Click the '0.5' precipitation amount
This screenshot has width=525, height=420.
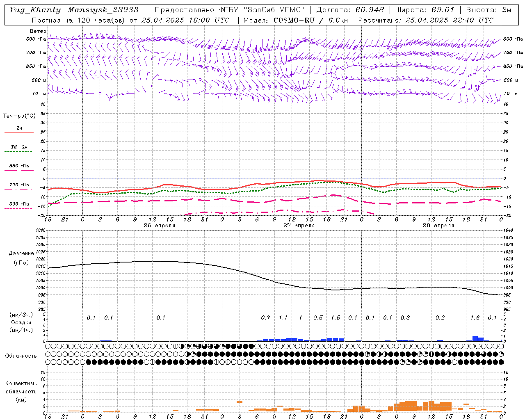(x=318, y=318)
